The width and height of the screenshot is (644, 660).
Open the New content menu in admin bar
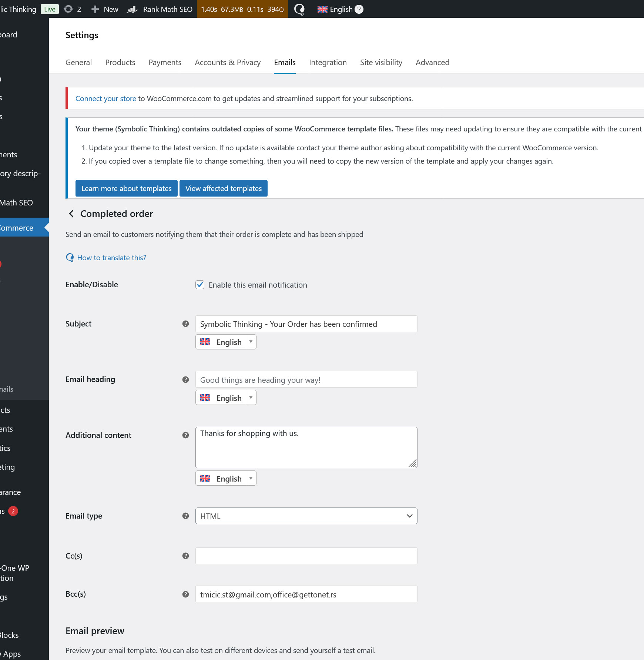pyautogui.click(x=105, y=9)
